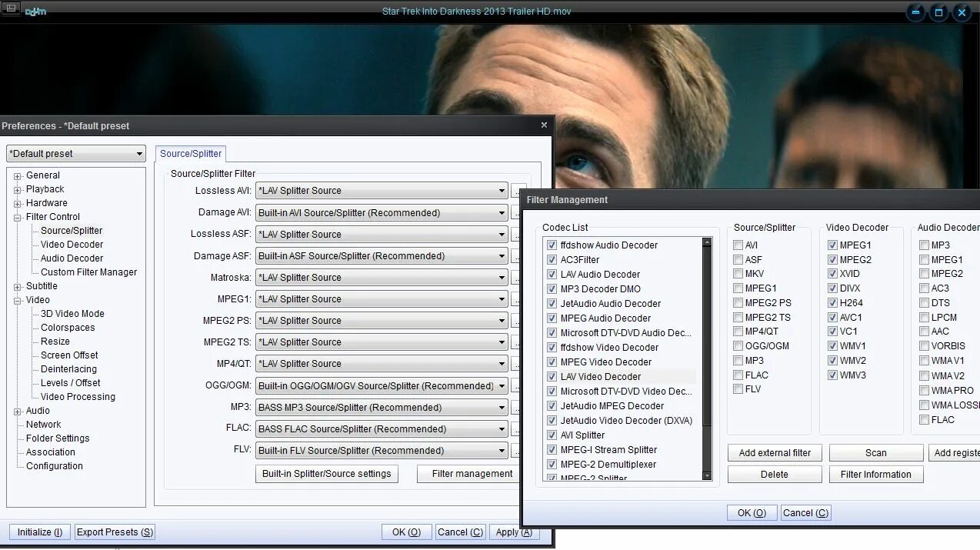This screenshot has width=980, height=550.
Task: Open Screen Offset under Video
Action: [x=69, y=355]
